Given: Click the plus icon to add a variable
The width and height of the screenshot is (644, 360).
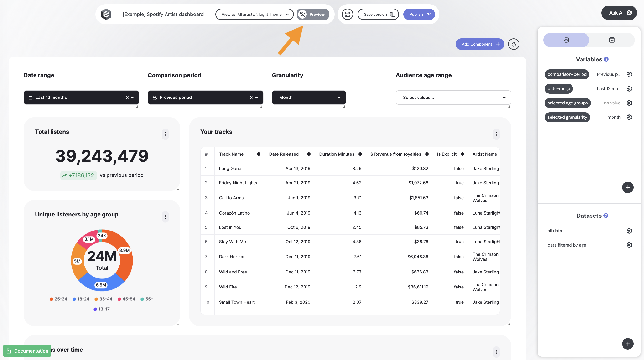Looking at the screenshot, I should coord(627,188).
